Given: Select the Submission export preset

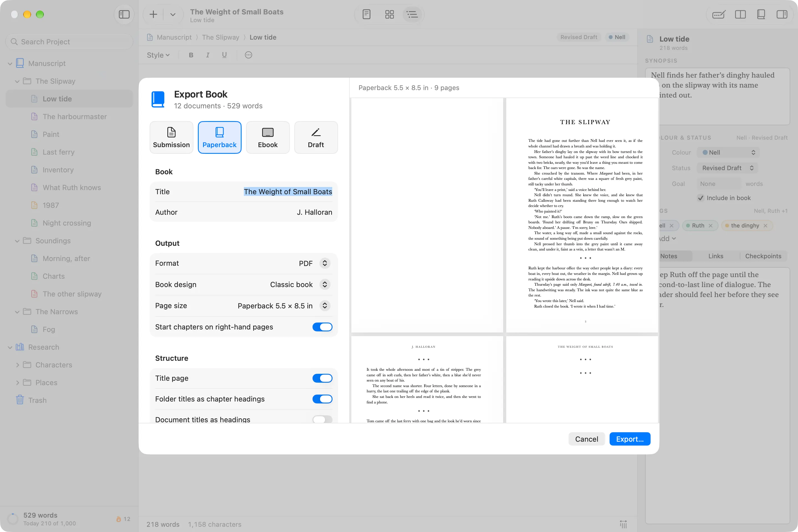Looking at the screenshot, I should [x=171, y=137].
